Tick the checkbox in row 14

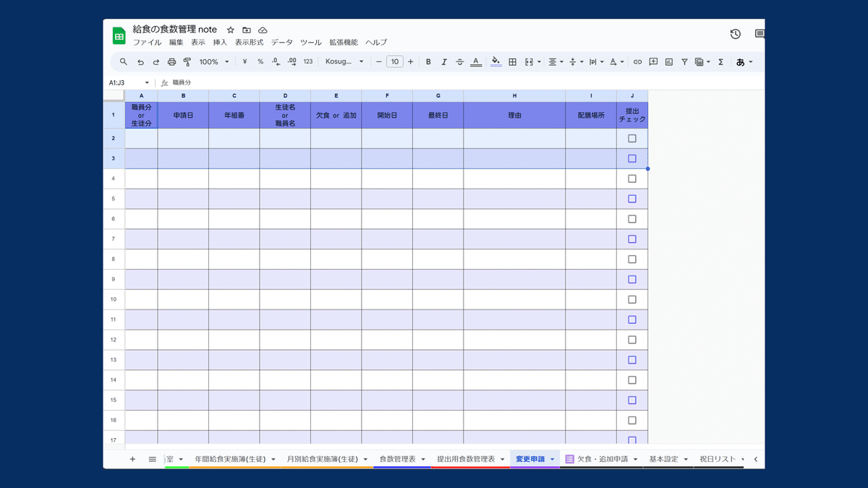632,380
